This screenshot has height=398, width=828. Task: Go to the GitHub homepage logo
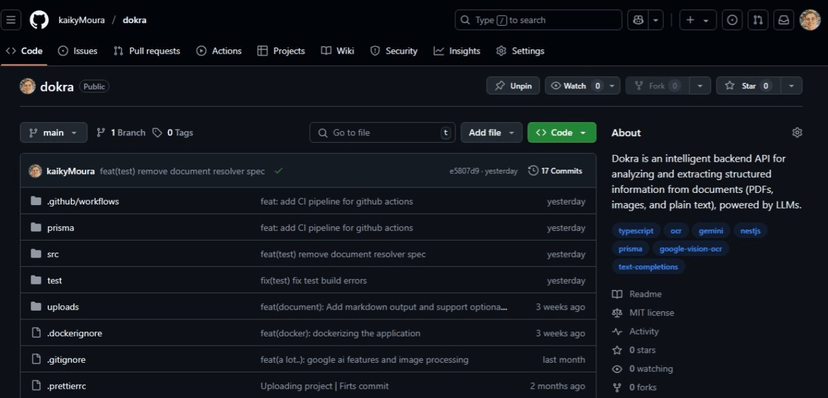[x=39, y=20]
